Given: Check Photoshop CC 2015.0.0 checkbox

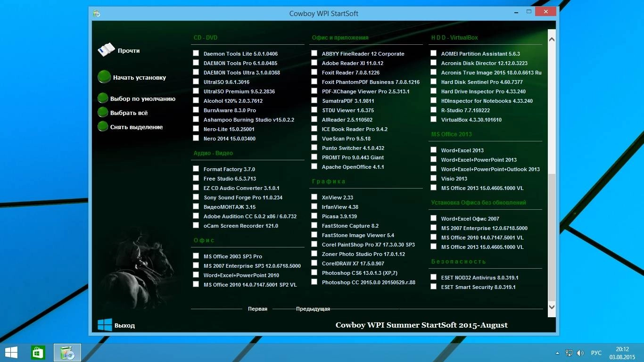Looking at the screenshot, I should tap(314, 282).
